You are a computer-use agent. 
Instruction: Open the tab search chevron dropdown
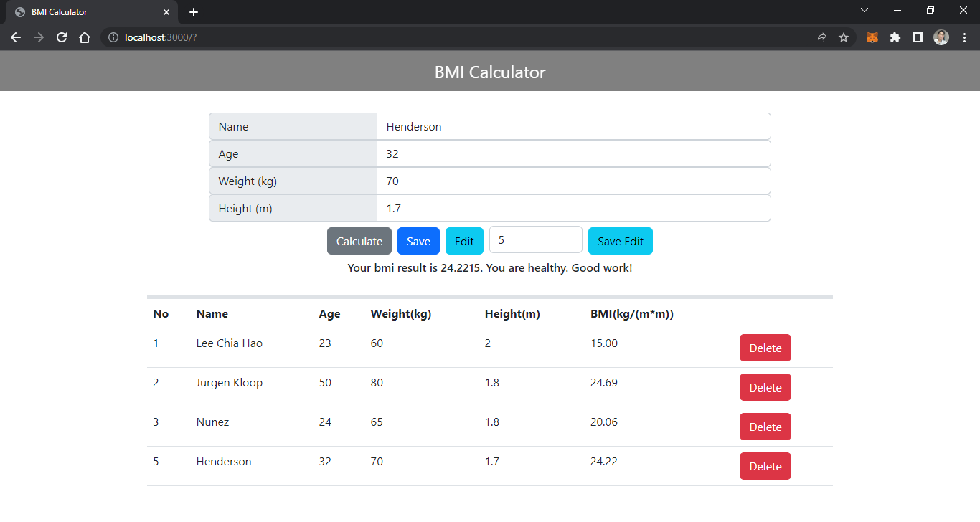pos(864,10)
